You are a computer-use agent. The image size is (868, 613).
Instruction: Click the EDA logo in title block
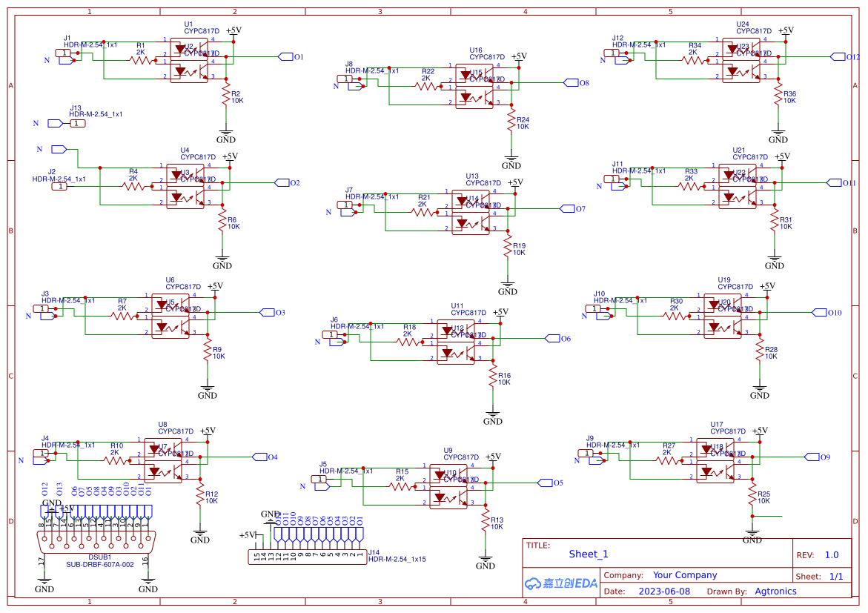561,583
